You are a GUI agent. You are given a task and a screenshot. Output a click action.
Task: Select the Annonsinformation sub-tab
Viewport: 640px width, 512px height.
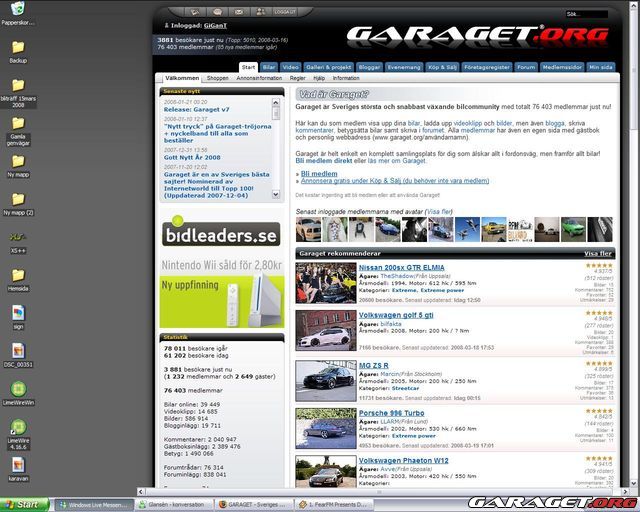[259, 78]
